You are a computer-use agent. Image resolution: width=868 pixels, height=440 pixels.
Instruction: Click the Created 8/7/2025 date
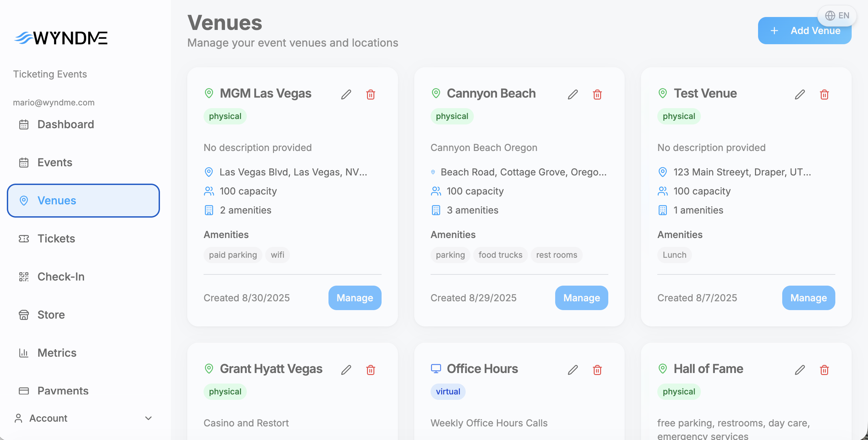coord(697,298)
